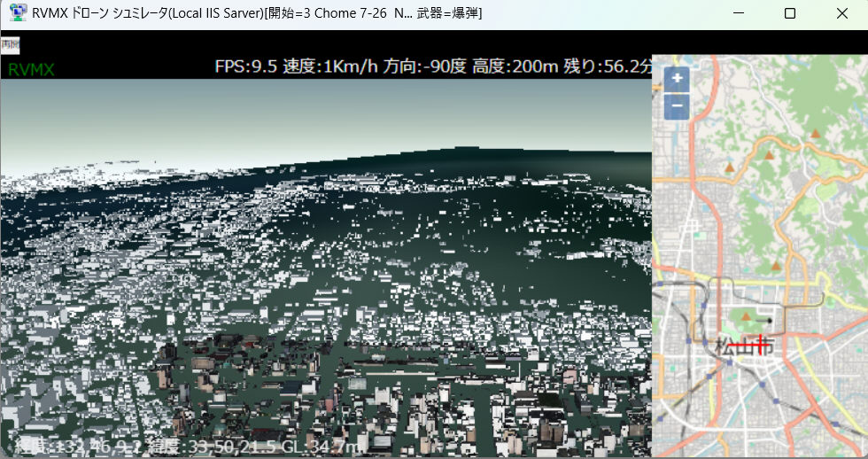Screen dimensions: 868x459
Task: Minimize the simulator window
Action: click(740, 13)
